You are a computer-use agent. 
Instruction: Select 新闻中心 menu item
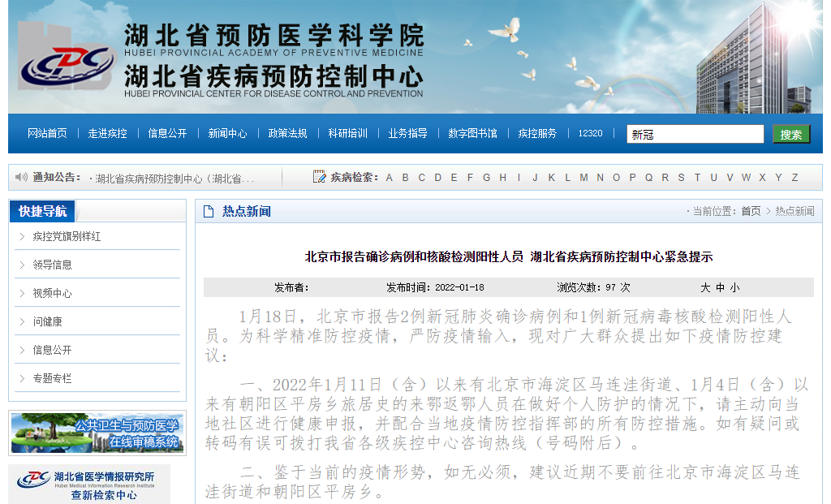[x=227, y=134]
